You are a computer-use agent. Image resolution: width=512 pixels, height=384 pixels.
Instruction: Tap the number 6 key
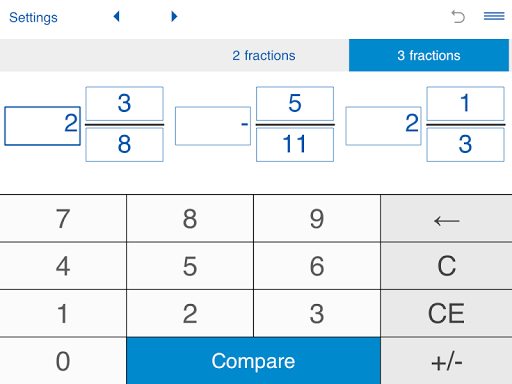click(317, 266)
